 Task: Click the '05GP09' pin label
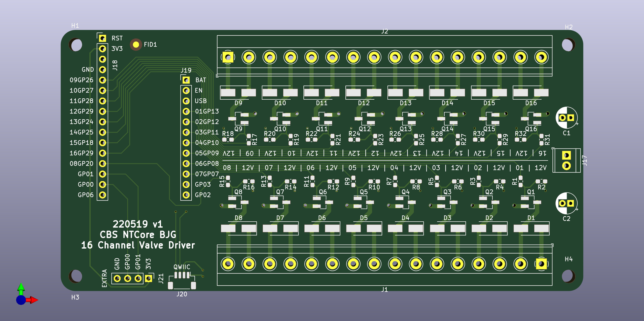pyautogui.click(x=207, y=153)
